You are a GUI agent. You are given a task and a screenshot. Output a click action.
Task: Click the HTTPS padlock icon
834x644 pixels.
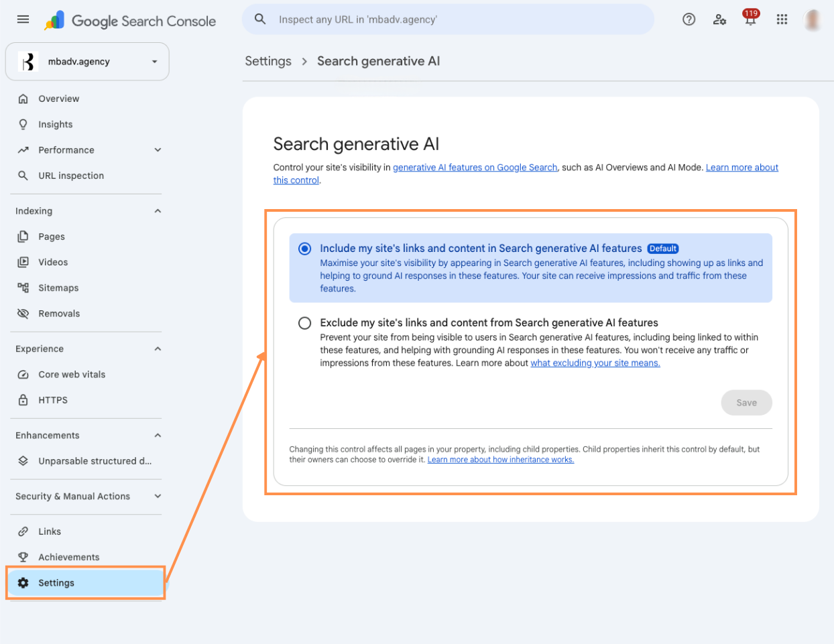tap(23, 400)
